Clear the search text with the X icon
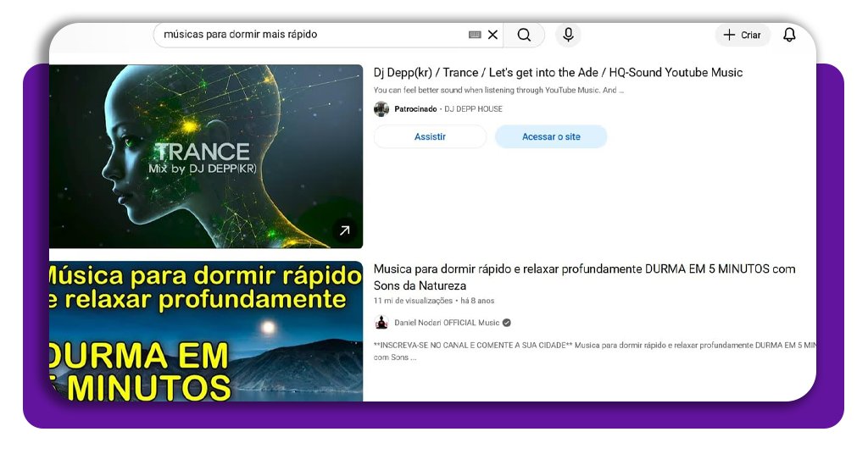868x454 pixels. tap(492, 35)
